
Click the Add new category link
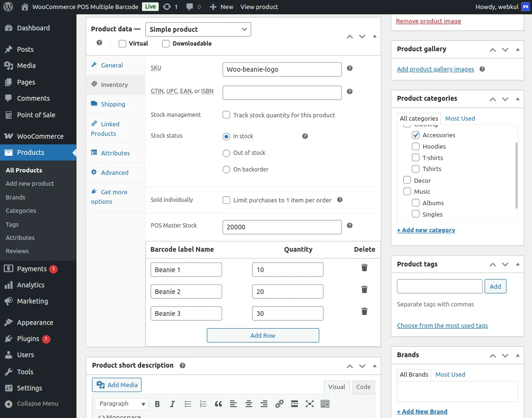tap(426, 230)
